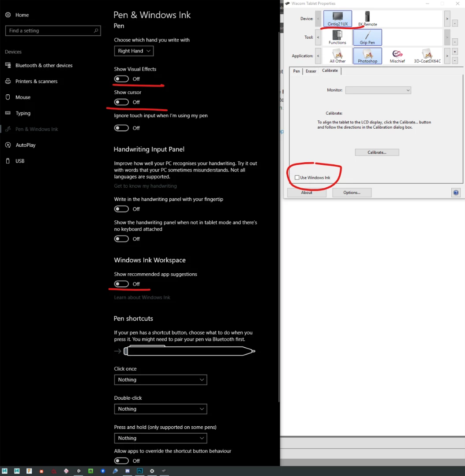Open Photoshop from the taskbar
This screenshot has width=465, height=476.
pos(139,471)
